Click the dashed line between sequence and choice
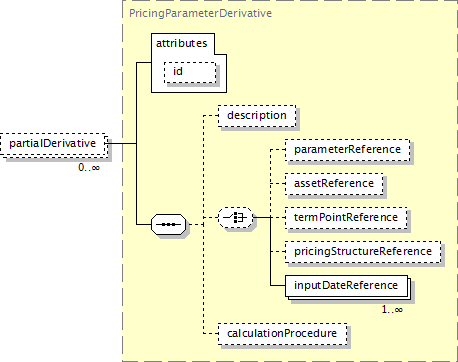This screenshot has width=458, height=362. pyautogui.click(x=202, y=221)
